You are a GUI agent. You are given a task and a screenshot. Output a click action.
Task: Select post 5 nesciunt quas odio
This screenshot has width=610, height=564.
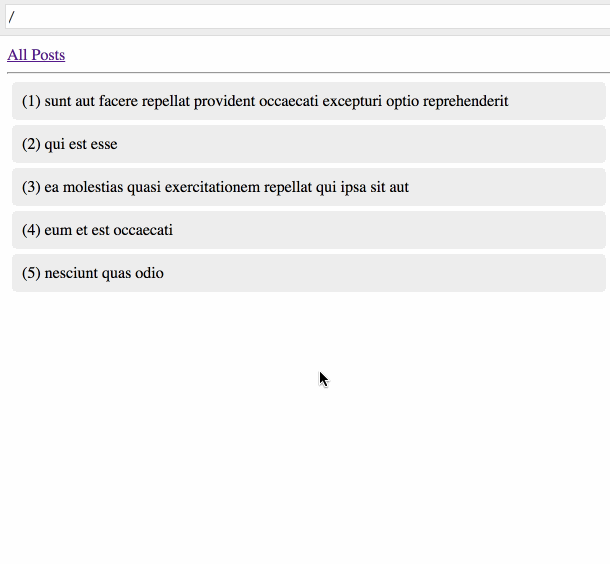pos(309,273)
